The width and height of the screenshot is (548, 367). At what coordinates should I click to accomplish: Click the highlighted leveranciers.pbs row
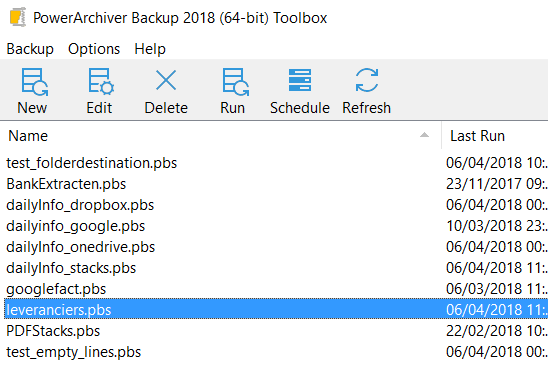pyautogui.click(x=276, y=309)
